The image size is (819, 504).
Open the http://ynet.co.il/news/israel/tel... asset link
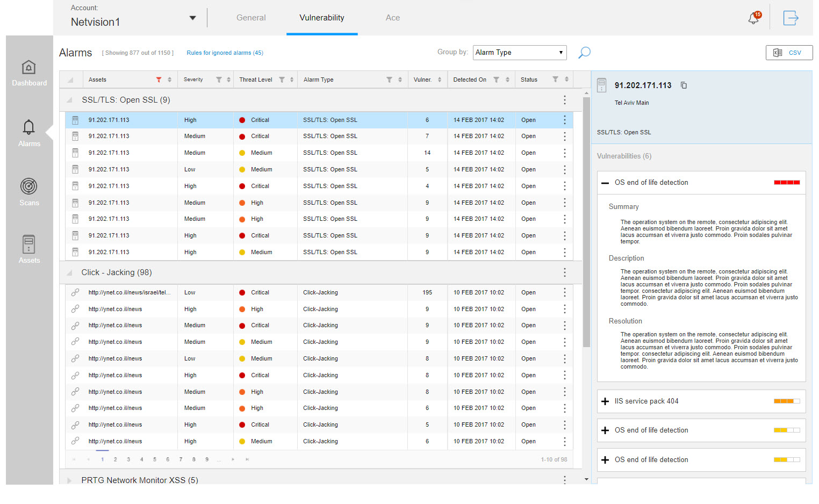coord(130,292)
